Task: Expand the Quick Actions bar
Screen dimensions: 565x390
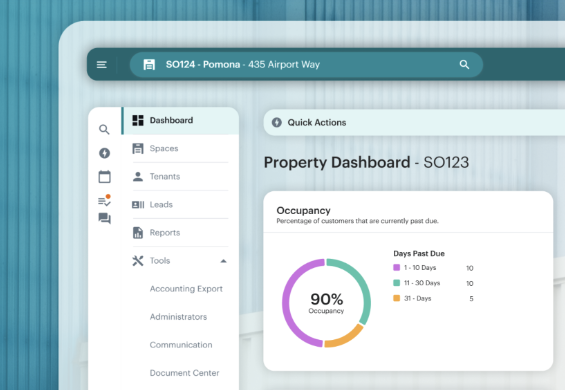Action: pos(414,123)
